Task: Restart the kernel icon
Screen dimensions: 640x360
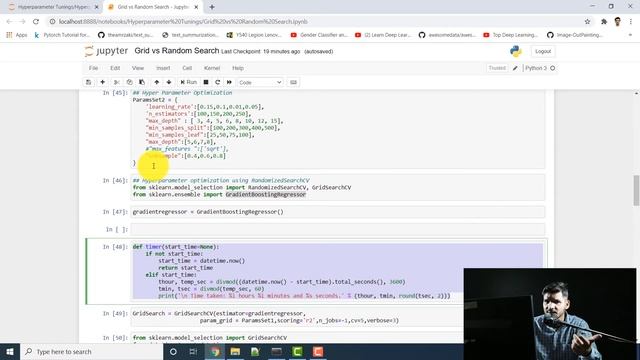Action: (218, 82)
